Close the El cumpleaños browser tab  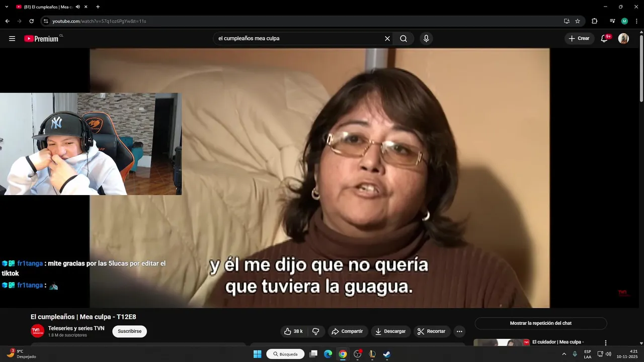[86, 7]
